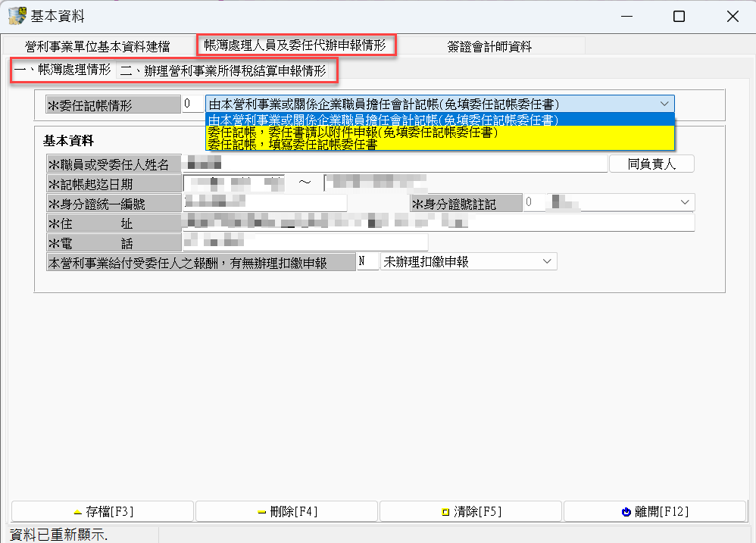Click 存檔[F3] to save
The height and width of the screenshot is (543, 756).
[x=103, y=511]
